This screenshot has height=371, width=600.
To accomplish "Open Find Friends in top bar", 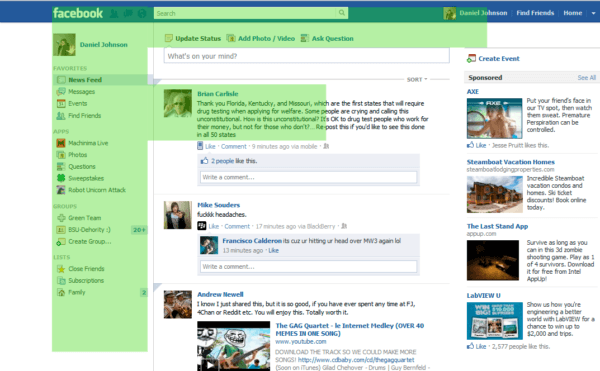I will point(535,13).
